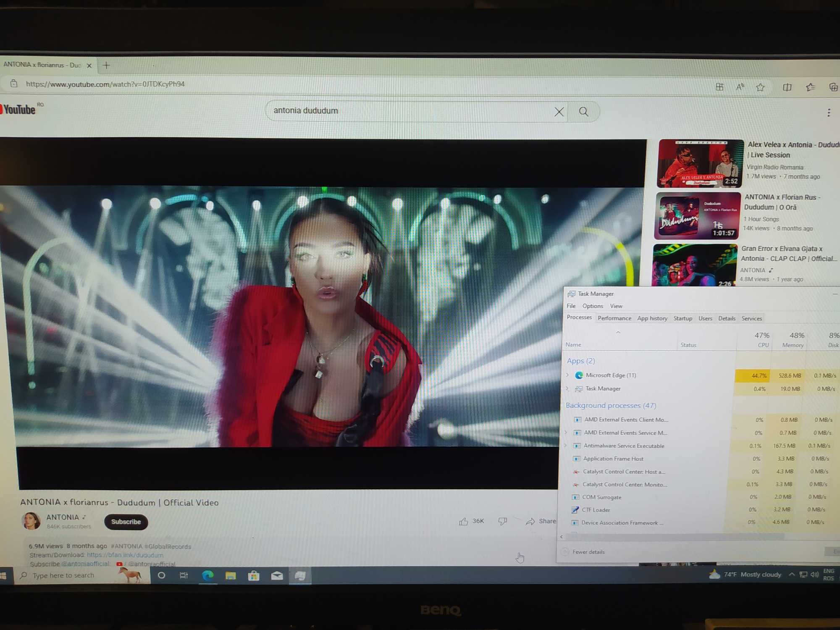Open the apps available icon in address bar
Image resolution: width=840 pixels, height=630 pixels.
pyautogui.click(x=719, y=87)
